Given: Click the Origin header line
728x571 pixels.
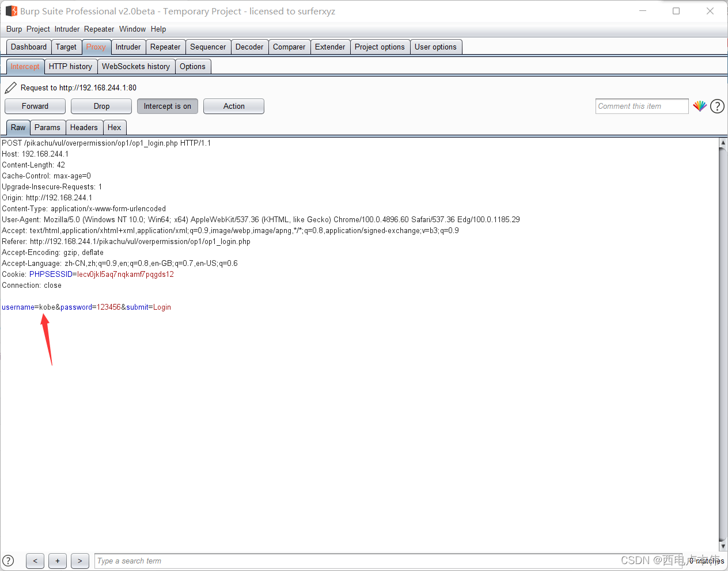Looking at the screenshot, I should pos(47,198).
